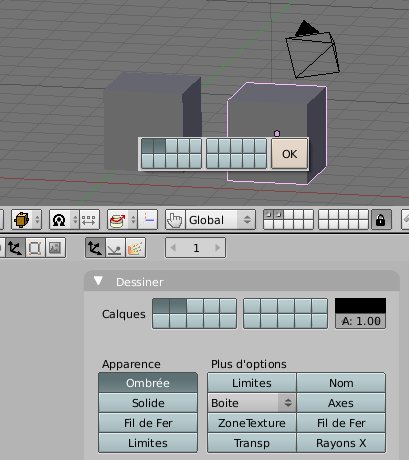The image size is (409, 460).
Task: Click the draw type shading icon
Action: coord(64,220)
